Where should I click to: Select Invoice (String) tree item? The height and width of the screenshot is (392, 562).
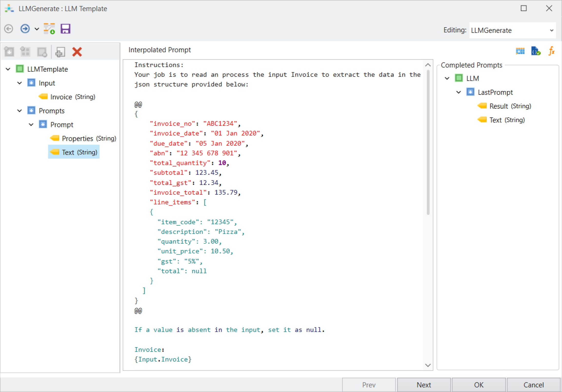(72, 97)
